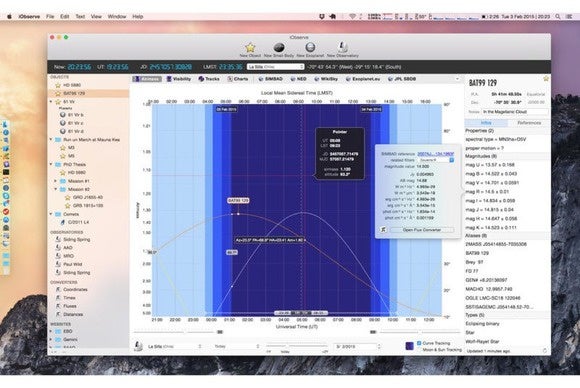Image resolution: width=580 pixels, height=388 pixels.
Task: Click the New Observatory icon
Action: pos(343,47)
